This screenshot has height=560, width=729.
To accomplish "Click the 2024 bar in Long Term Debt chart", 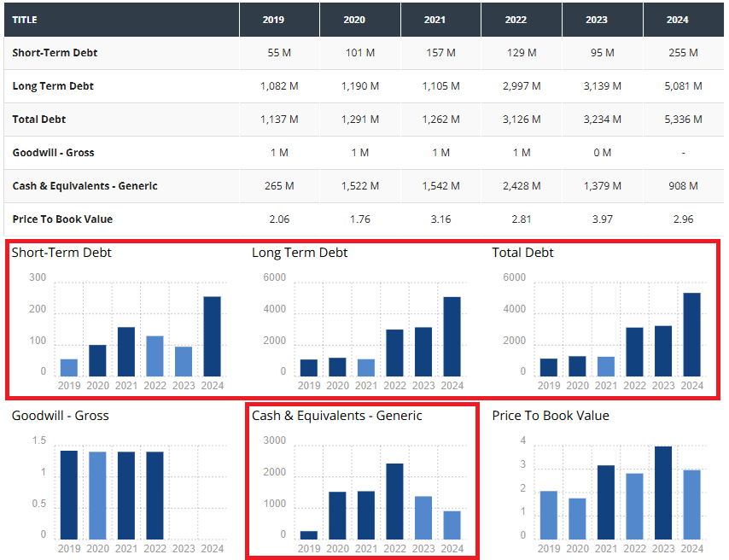I will (452, 336).
